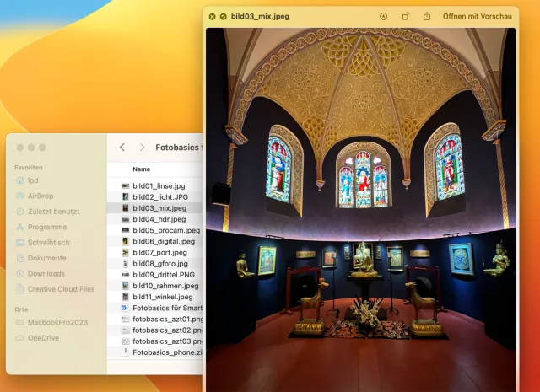The image size is (540, 392).
Task: Go forward in Finder with the right chevron
Action: point(142,148)
